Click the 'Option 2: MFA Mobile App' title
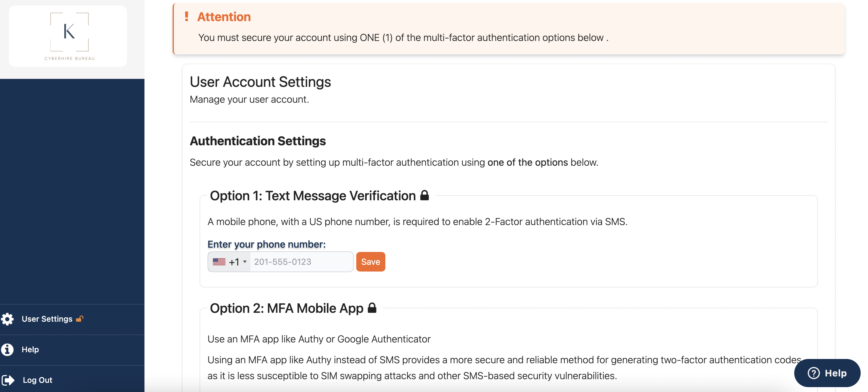Image resolution: width=868 pixels, height=392 pixels. point(287,308)
